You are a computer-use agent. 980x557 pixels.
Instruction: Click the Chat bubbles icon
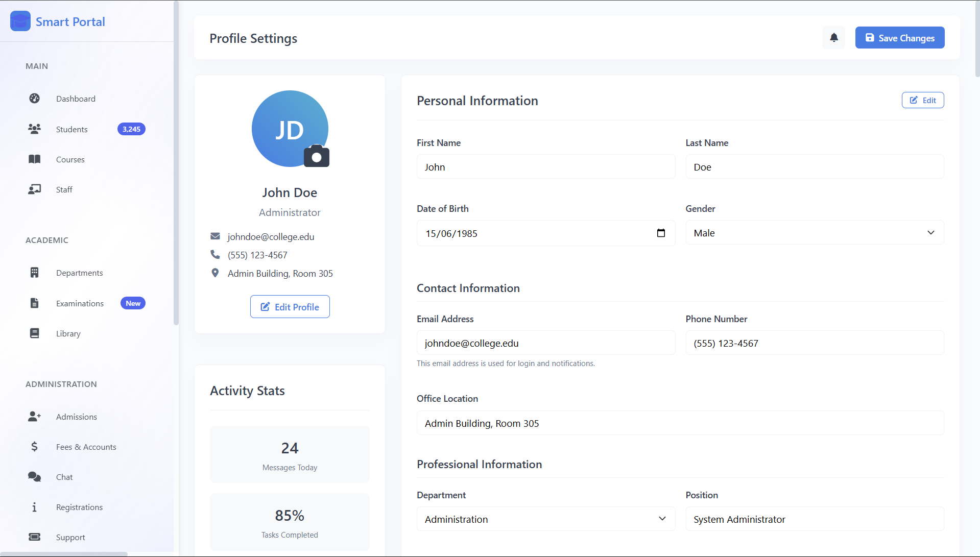pyautogui.click(x=34, y=477)
